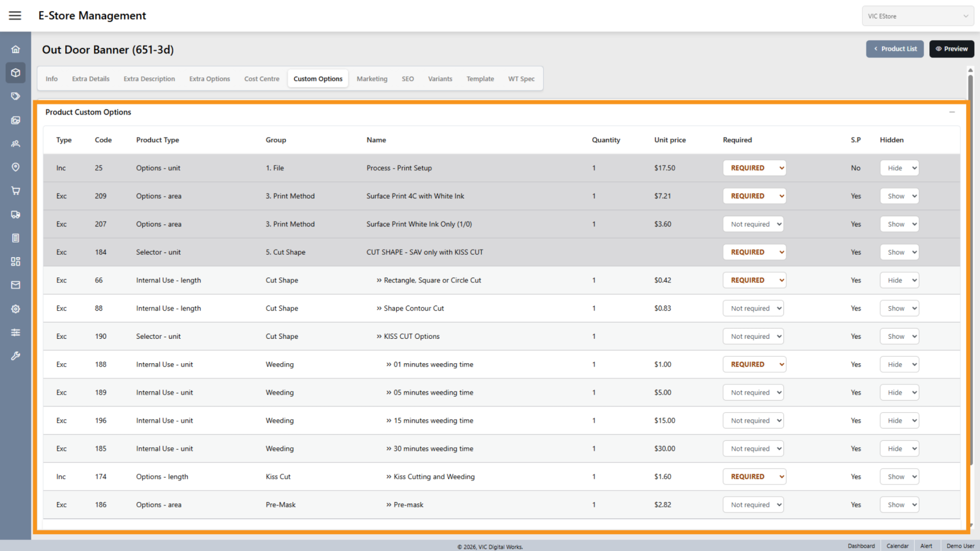
Task: Click the home icon in sidebar
Action: (16, 50)
